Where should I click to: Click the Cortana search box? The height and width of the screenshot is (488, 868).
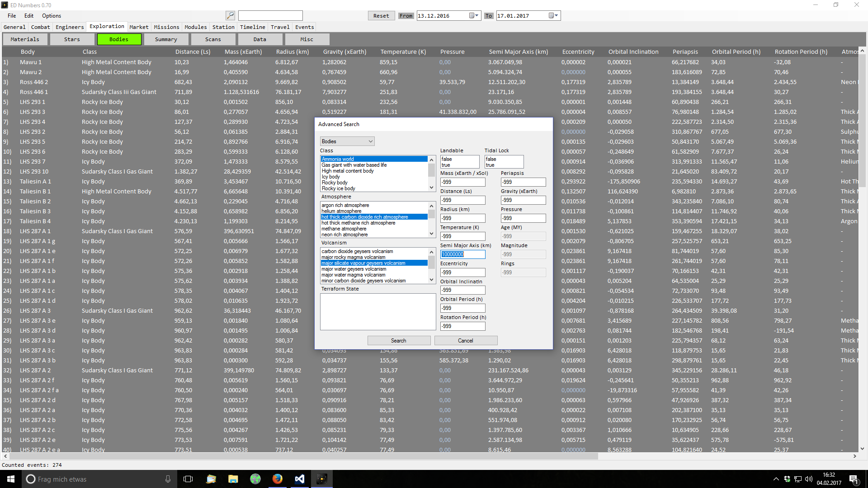[x=99, y=479]
